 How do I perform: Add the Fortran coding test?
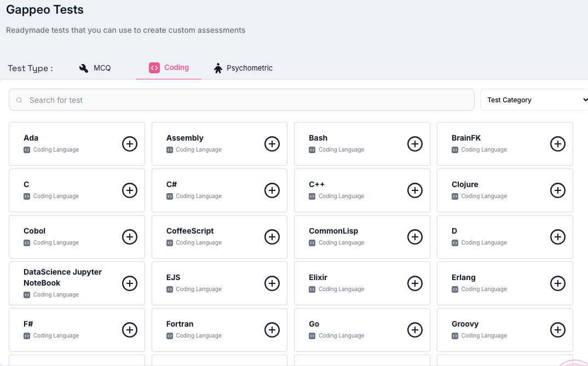tap(272, 330)
